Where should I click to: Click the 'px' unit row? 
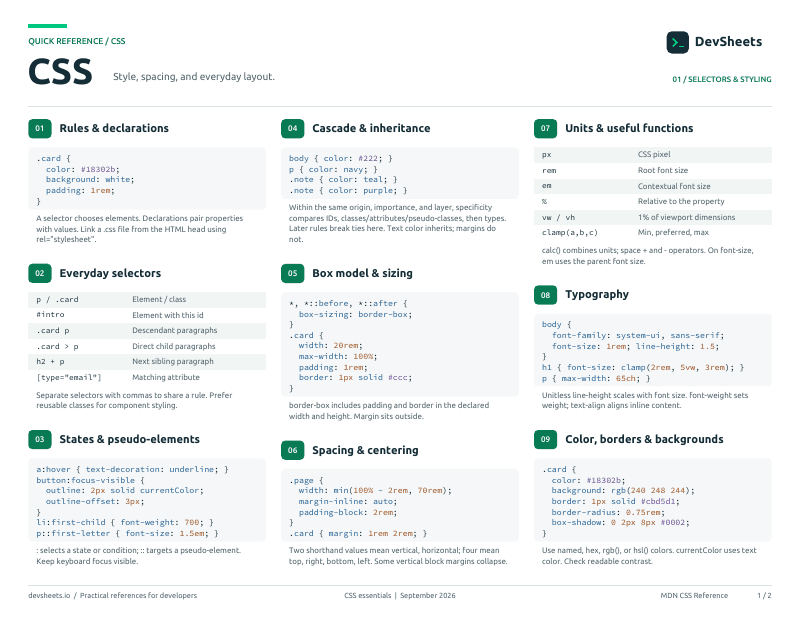(x=653, y=155)
